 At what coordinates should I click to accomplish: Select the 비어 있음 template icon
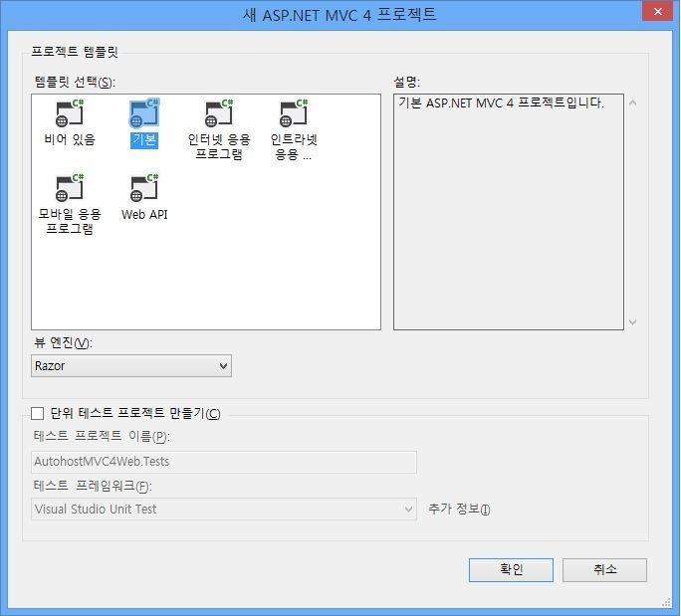click(70, 113)
